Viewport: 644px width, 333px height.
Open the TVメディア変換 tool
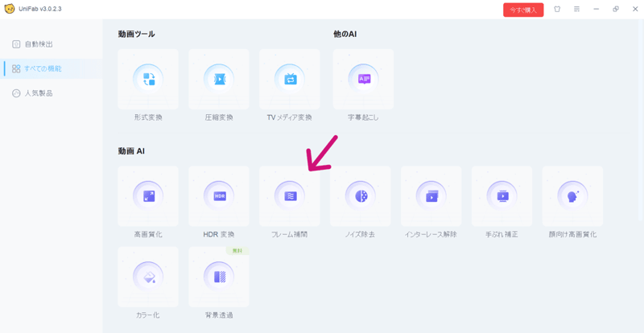(x=290, y=80)
